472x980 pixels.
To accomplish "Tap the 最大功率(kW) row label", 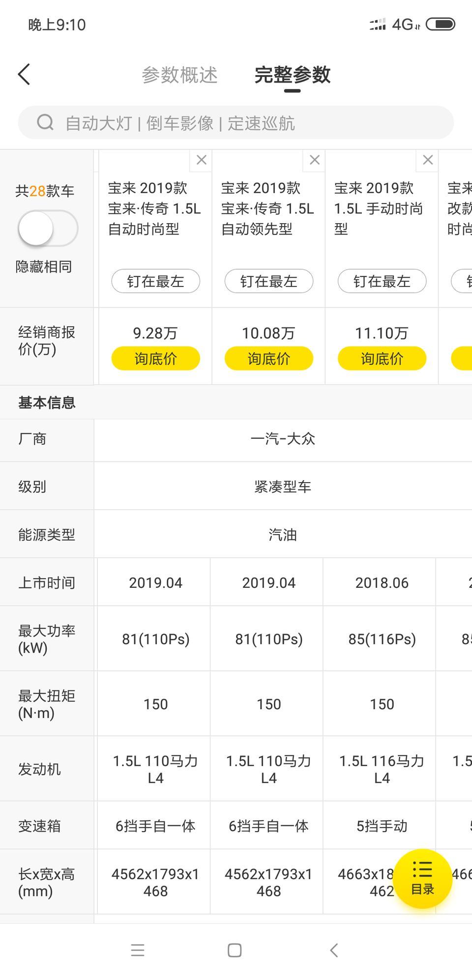I will click(47, 639).
